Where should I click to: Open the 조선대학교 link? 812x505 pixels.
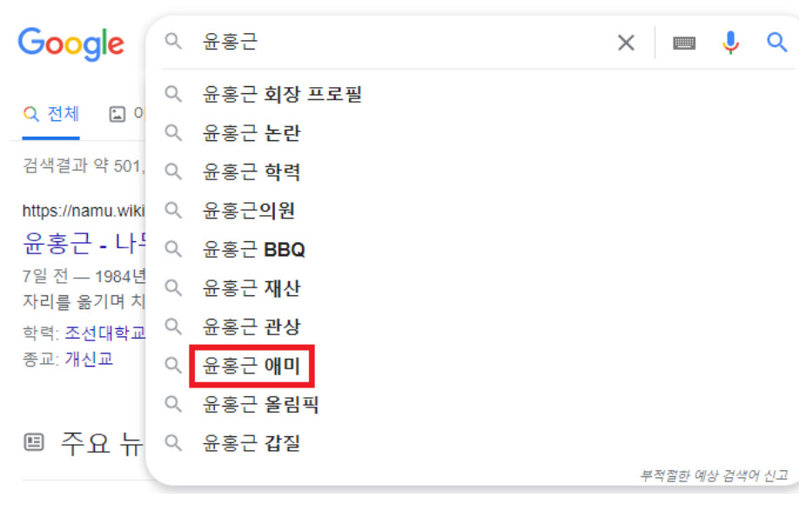click(x=104, y=333)
